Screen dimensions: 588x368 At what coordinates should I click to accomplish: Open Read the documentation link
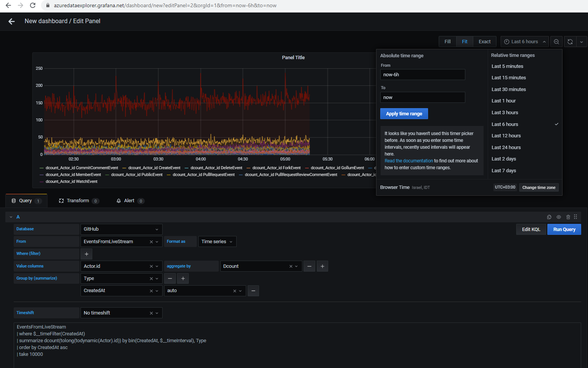tap(408, 160)
